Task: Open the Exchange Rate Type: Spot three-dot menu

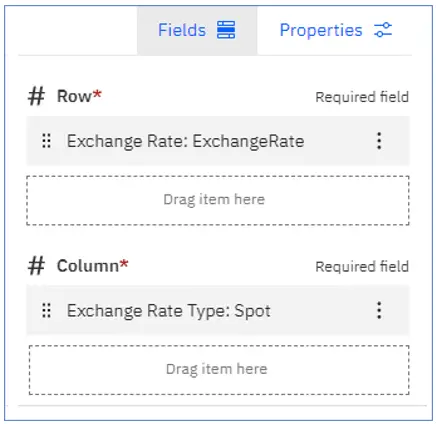Action: [x=379, y=311]
